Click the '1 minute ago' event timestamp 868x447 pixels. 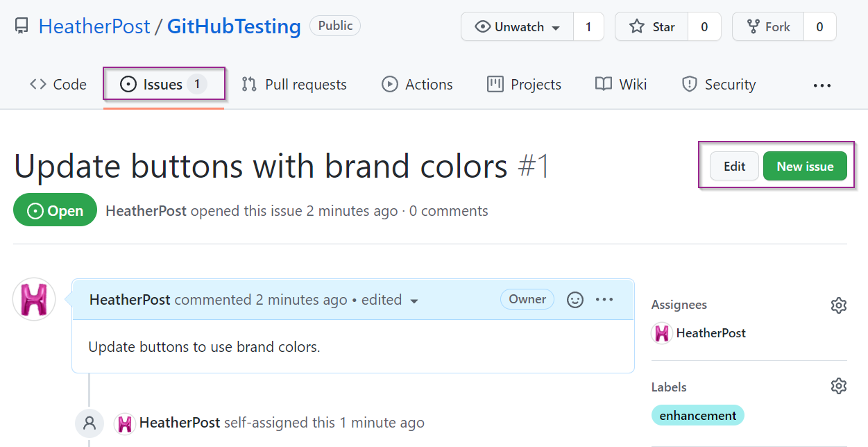pyautogui.click(x=382, y=423)
